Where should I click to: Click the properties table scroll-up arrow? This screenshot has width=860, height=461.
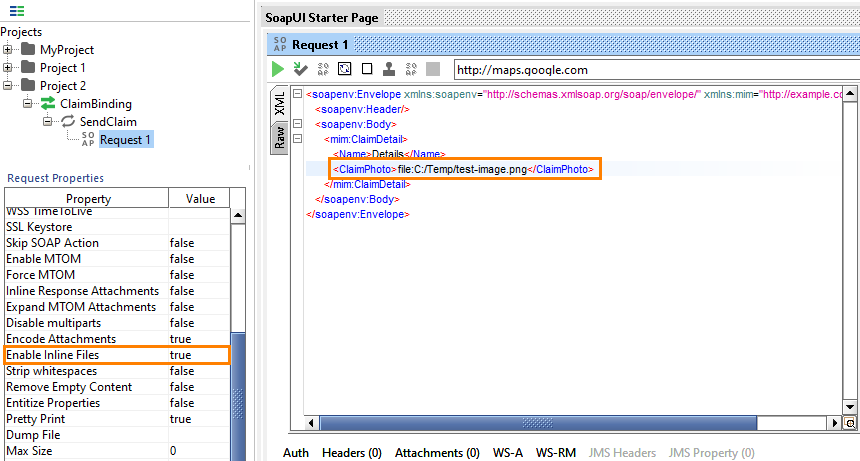coord(238,215)
